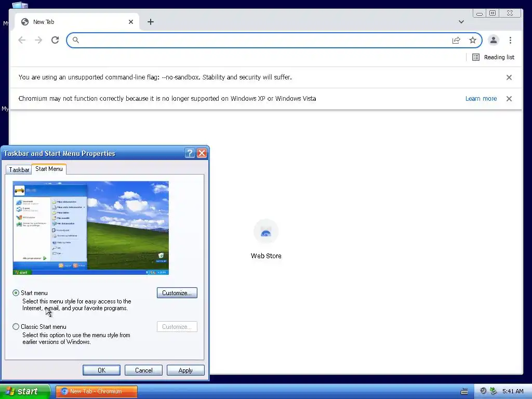532x399 pixels.
Task: Expand the tab search chevron
Action: click(x=461, y=22)
